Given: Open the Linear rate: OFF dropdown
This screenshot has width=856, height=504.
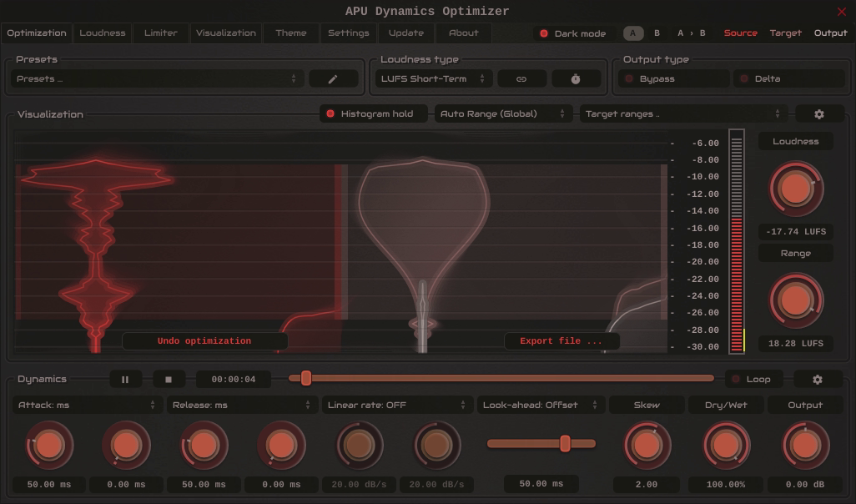Looking at the screenshot, I should coord(397,406).
